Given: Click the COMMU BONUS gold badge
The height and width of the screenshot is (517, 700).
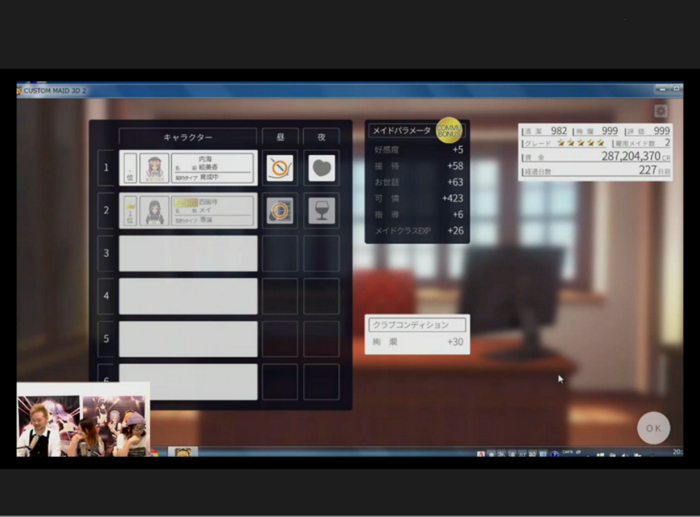Looking at the screenshot, I should point(449,130).
